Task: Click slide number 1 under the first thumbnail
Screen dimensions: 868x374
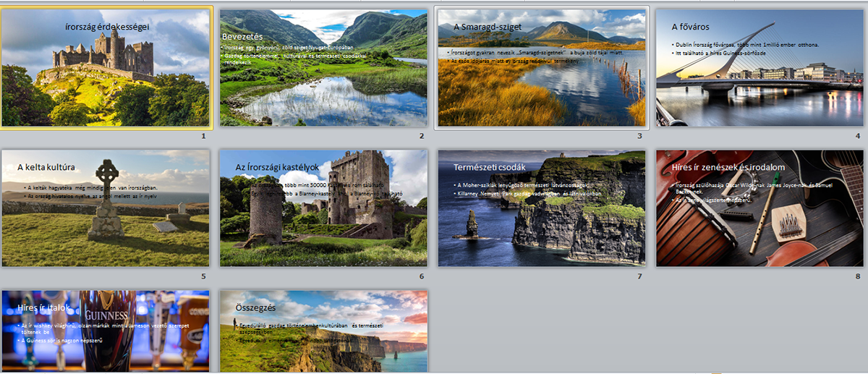Action: (x=204, y=136)
